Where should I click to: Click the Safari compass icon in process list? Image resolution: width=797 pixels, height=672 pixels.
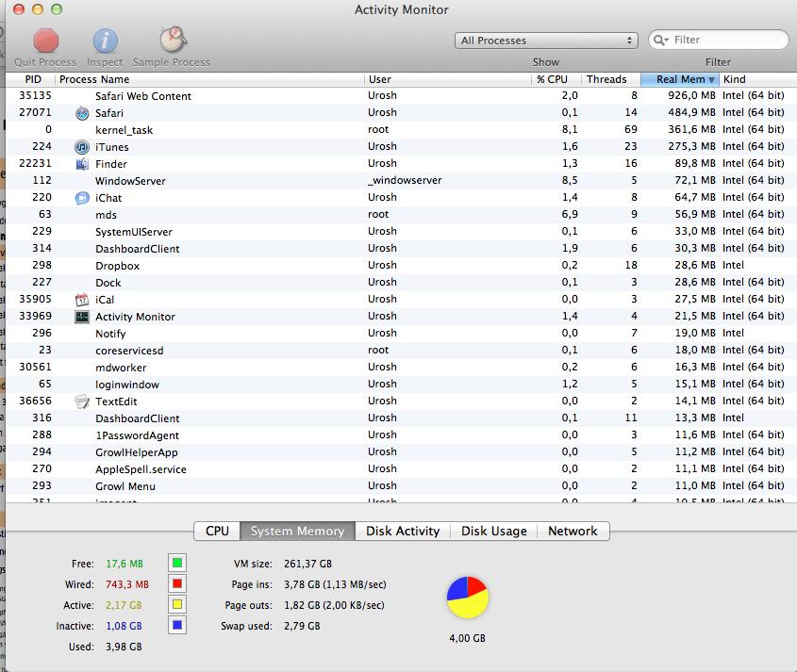(82, 113)
